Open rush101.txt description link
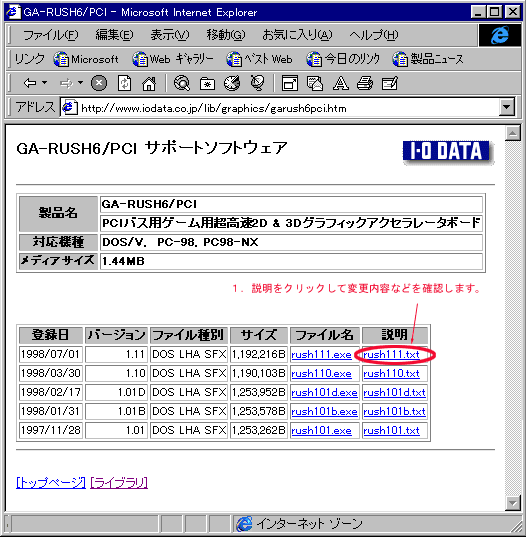The image size is (526, 537). (391, 430)
